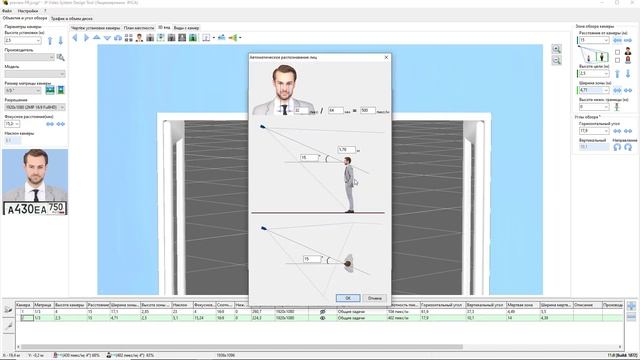The height and width of the screenshot is (360, 640).
Task: Click the manufacturer search magnifier icon
Action: 60,57
